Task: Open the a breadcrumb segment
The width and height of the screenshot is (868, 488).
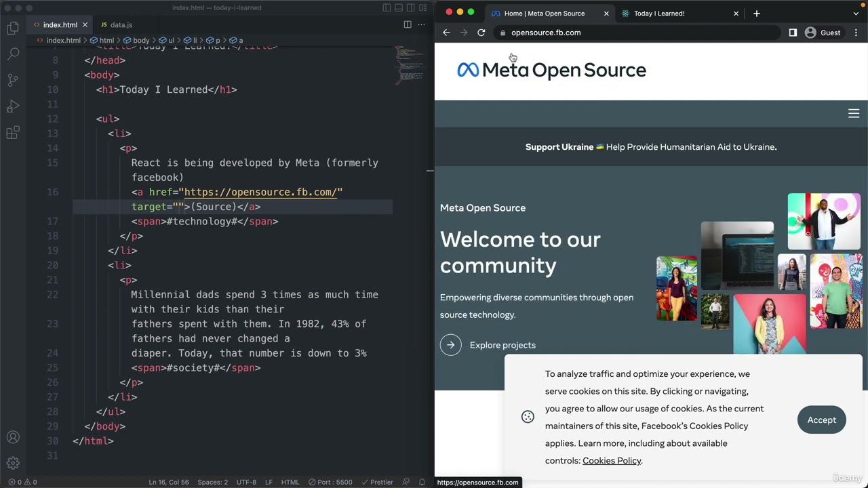Action: point(237,41)
